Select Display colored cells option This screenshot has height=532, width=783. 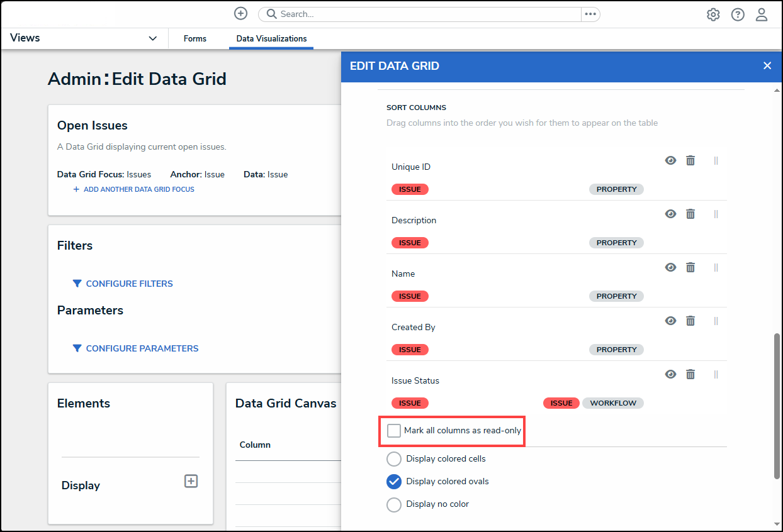394,459
